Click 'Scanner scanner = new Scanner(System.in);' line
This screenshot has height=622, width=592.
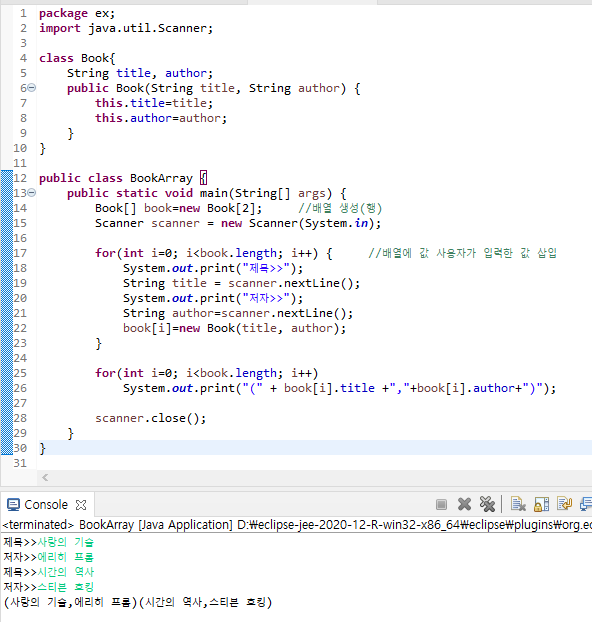tap(238, 223)
